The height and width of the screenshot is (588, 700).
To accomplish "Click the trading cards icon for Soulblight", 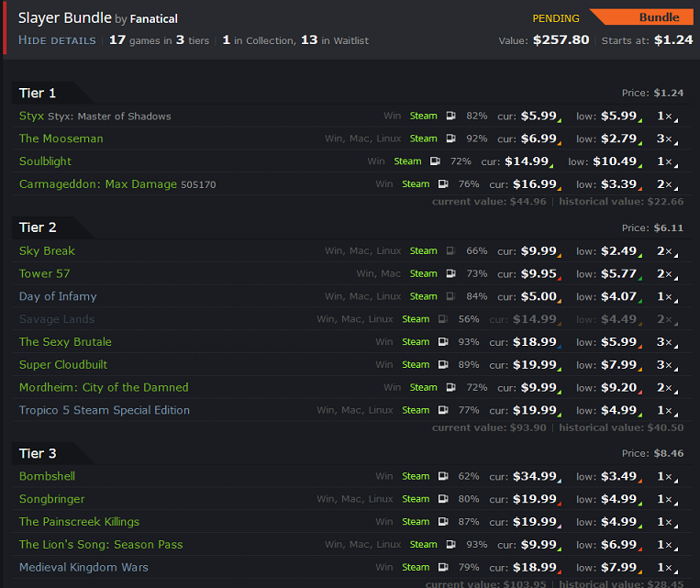I will (435, 161).
